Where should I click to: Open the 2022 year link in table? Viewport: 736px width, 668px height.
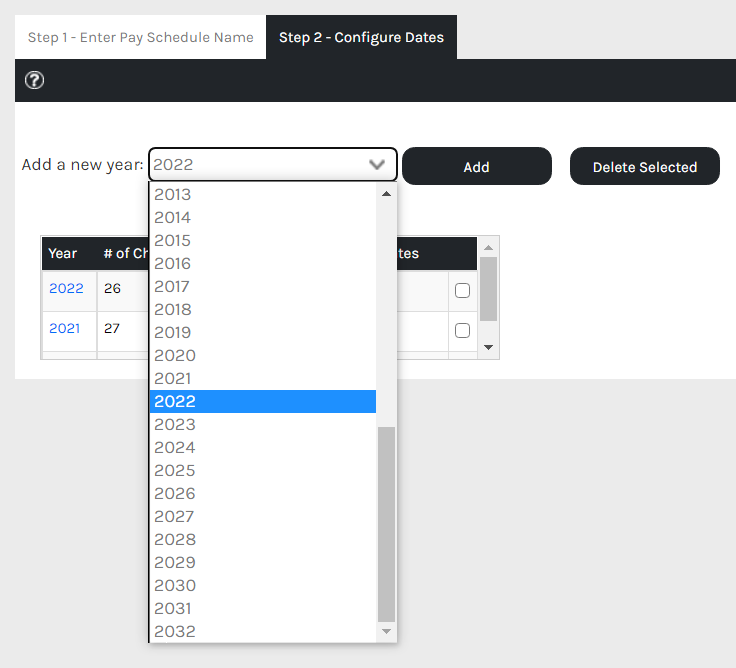click(x=66, y=288)
